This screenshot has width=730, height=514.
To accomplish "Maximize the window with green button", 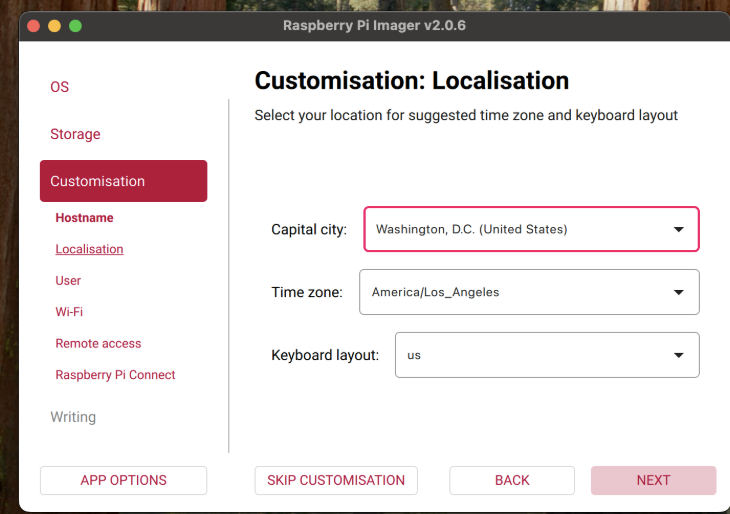I will pyautogui.click(x=75, y=26).
